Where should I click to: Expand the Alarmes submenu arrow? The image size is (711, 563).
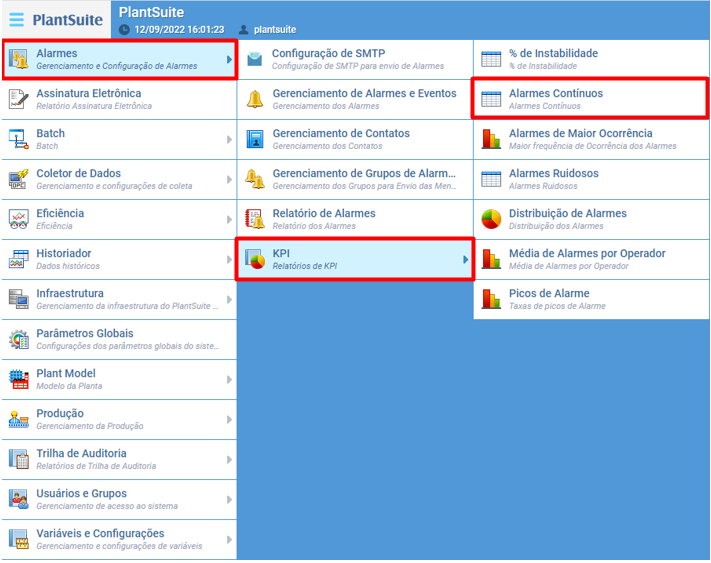click(229, 59)
